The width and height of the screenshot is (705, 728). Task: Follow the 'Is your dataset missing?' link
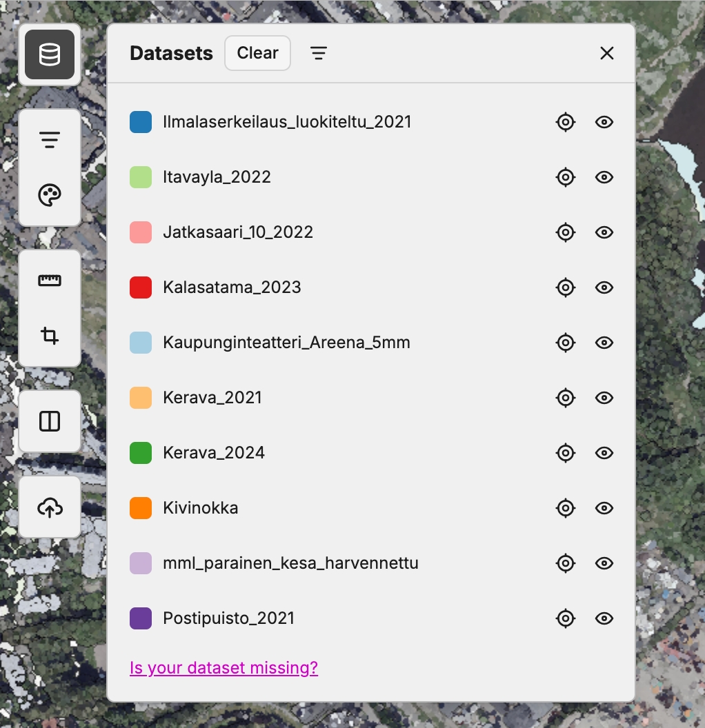point(224,667)
